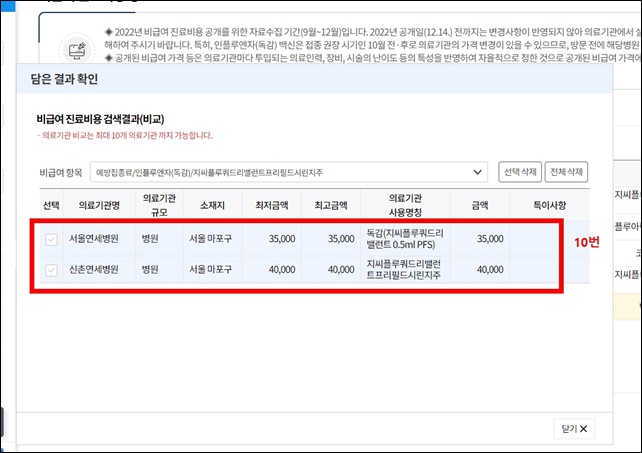Click the 전체 삭제 button
This screenshot has width=642, height=453.
566,172
